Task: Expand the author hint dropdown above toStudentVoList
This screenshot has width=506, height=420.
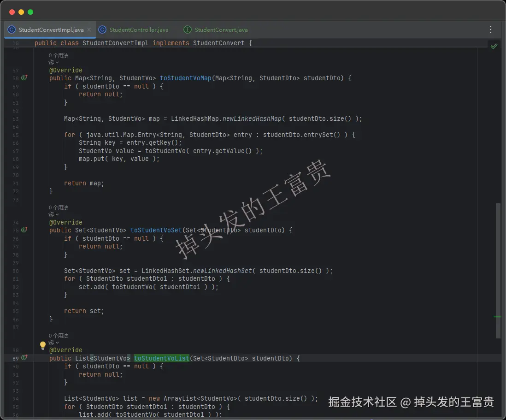Action: pyautogui.click(x=53, y=343)
